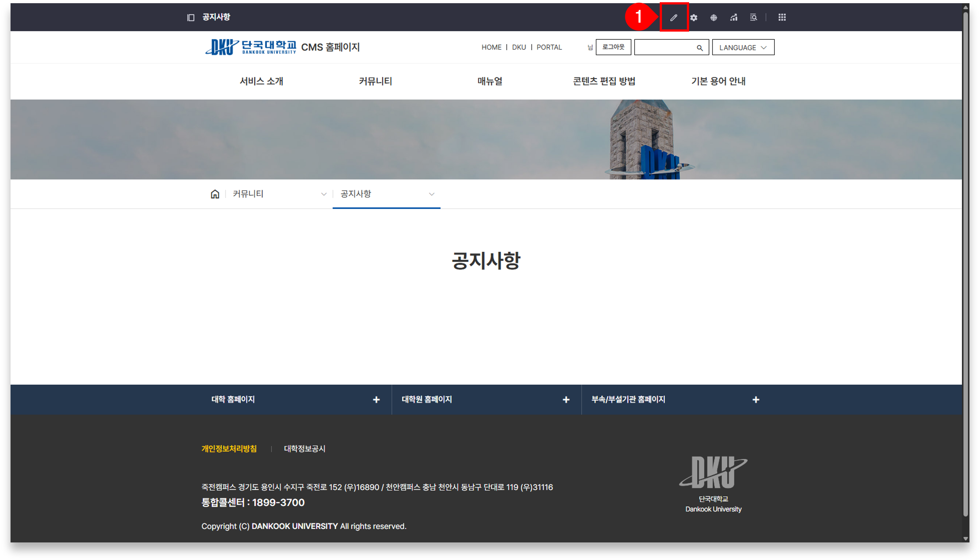Toggle the sidebar panel icon beside 공지사항

(x=191, y=17)
